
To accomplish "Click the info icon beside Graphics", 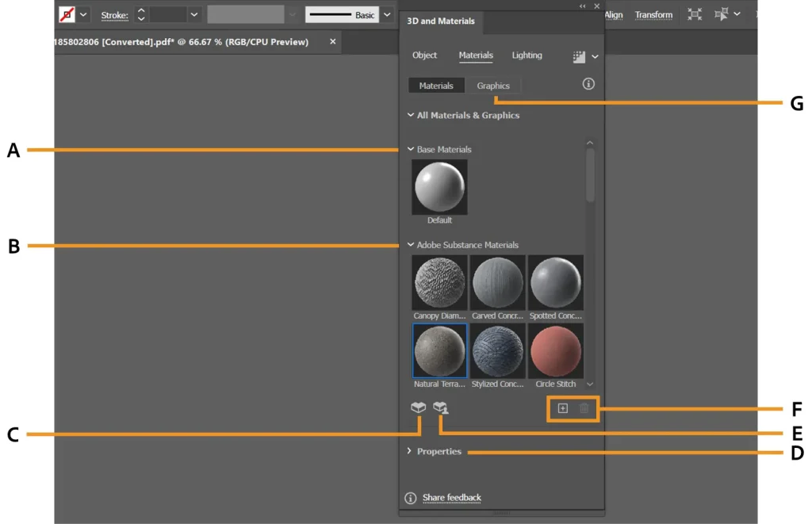I will tap(588, 84).
